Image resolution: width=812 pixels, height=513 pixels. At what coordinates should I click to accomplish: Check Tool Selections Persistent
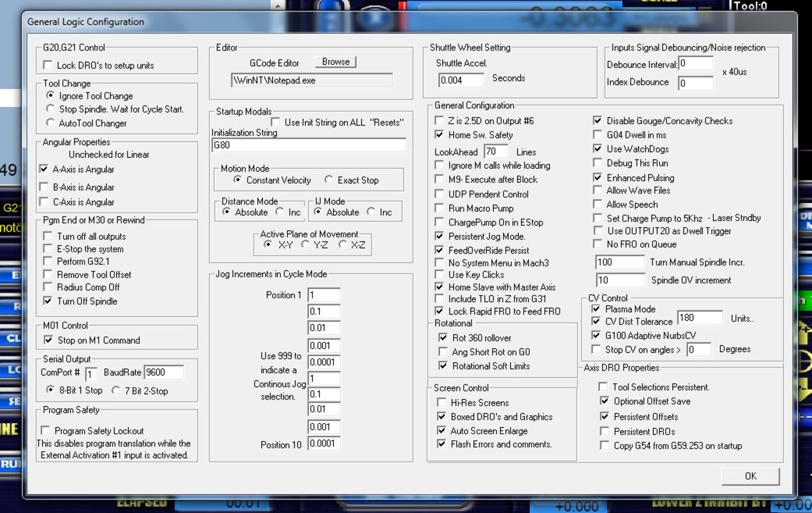pos(603,387)
